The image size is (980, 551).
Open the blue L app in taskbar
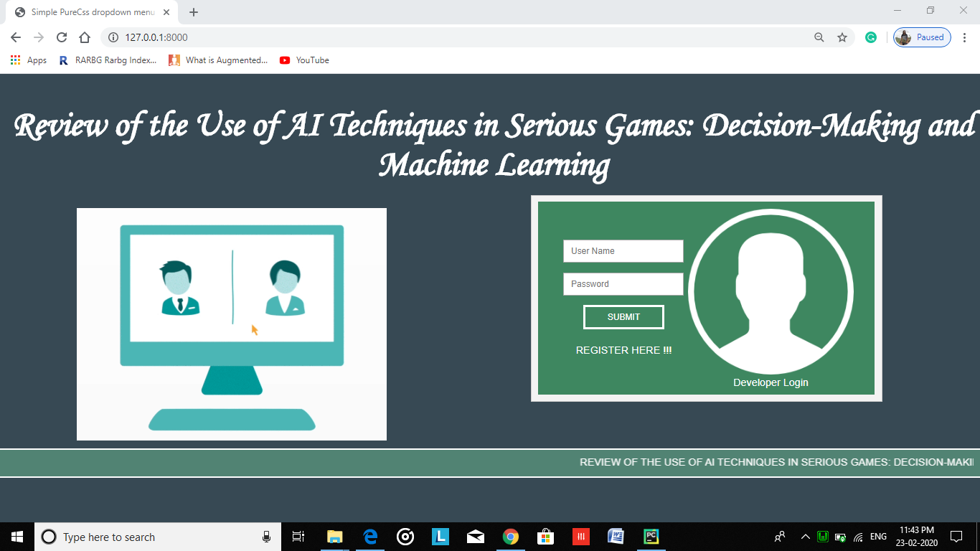click(440, 537)
